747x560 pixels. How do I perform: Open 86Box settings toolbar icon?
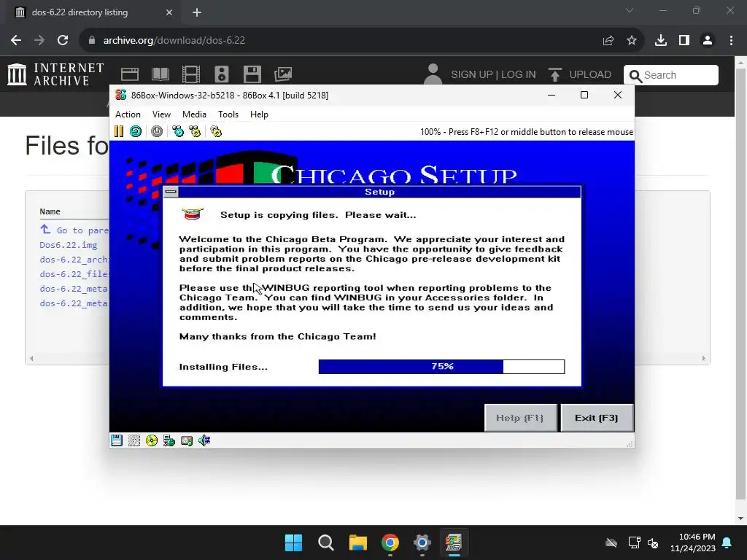click(x=216, y=131)
